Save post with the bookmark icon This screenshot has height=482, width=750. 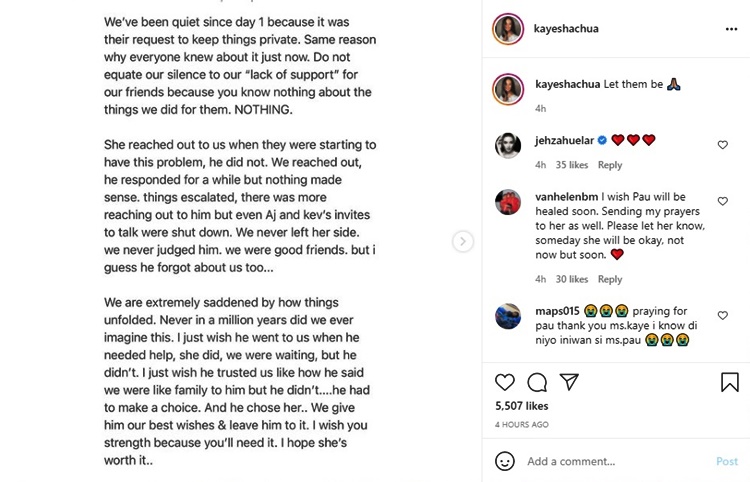tap(730, 382)
